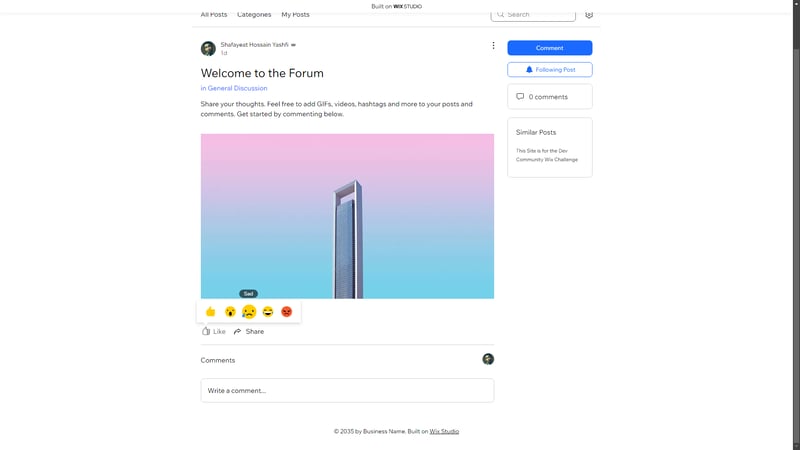The image size is (800, 450).
Task: Toggle Like on the post
Action: coord(213,331)
